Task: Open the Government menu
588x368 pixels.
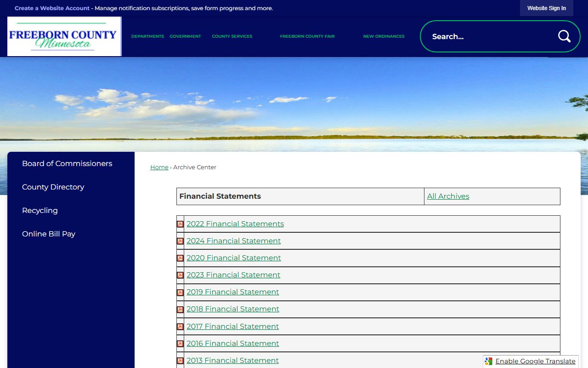Action: click(x=185, y=36)
